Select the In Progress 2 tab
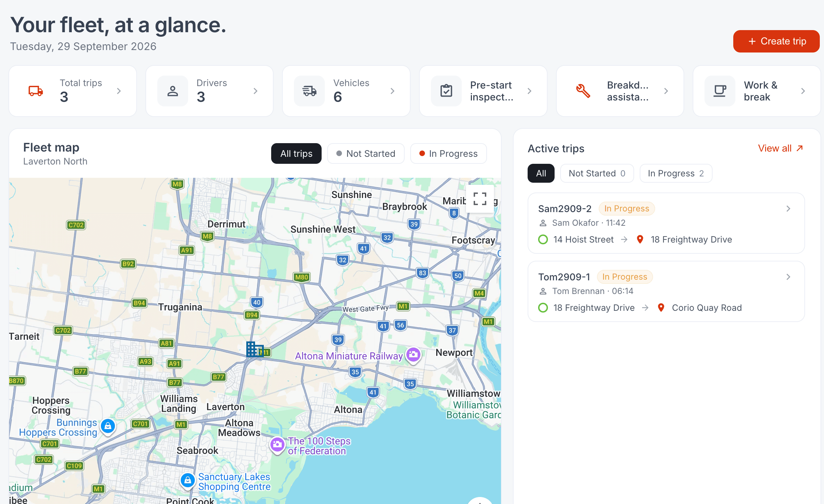 point(676,173)
